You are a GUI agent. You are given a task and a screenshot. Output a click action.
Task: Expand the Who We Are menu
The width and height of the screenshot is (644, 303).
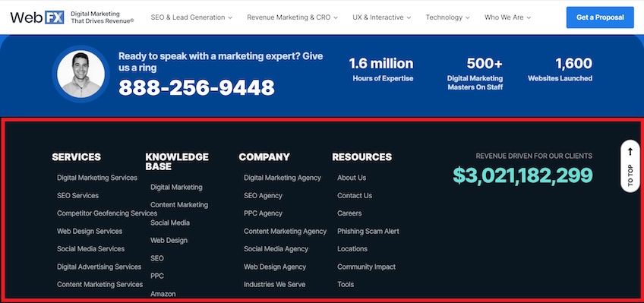[x=507, y=17]
